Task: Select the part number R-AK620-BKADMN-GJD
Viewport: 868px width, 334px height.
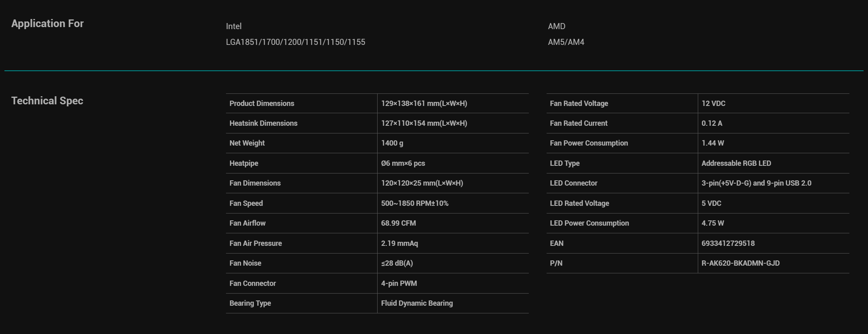Action: 741,263
